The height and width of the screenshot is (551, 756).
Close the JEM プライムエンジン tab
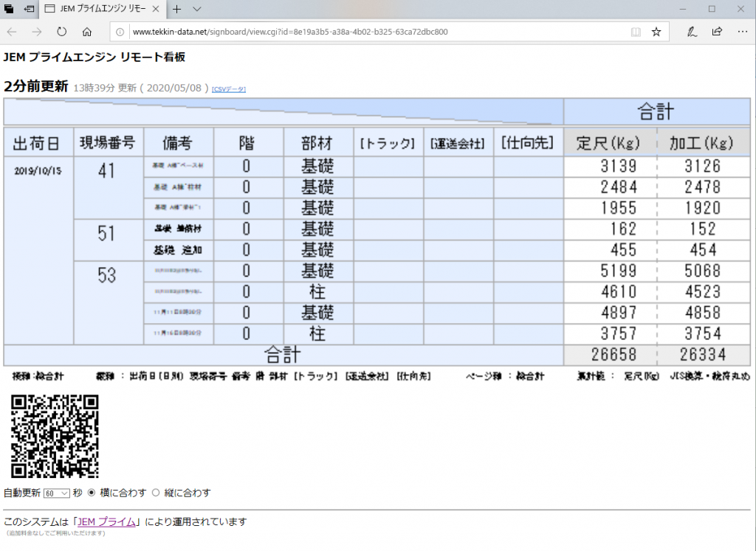pyautogui.click(x=155, y=9)
